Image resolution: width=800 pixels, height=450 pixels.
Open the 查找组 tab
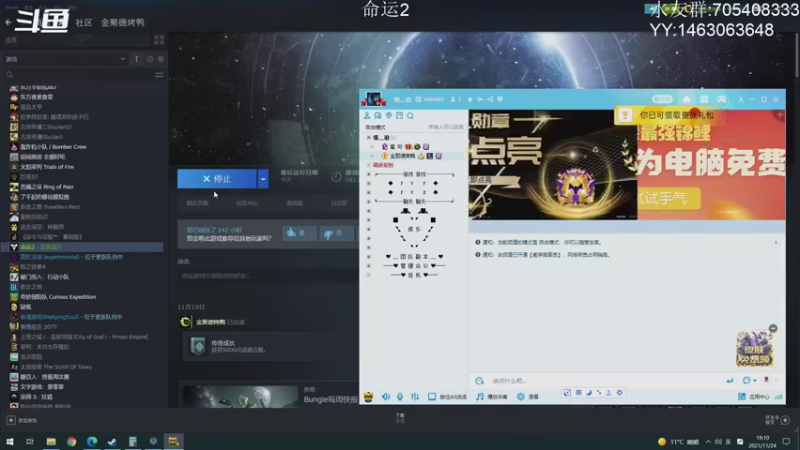click(x=294, y=203)
